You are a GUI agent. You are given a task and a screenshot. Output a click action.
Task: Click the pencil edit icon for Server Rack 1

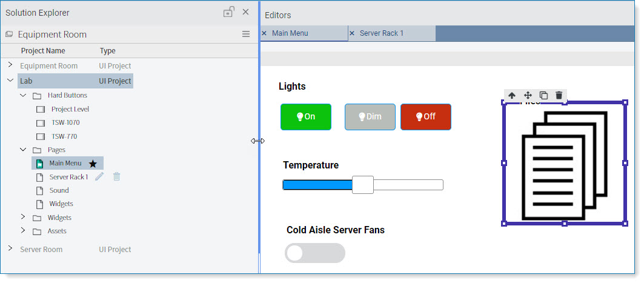tap(99, 176)
